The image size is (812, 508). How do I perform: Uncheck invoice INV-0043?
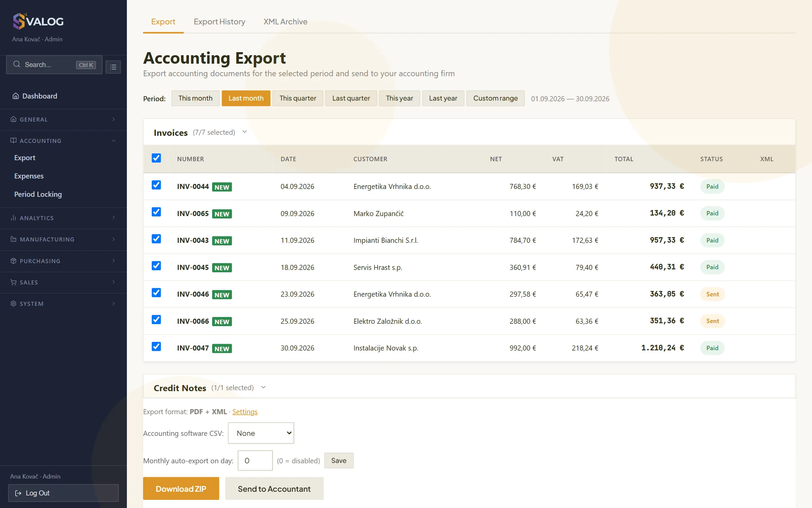click(x=156, y=239)
